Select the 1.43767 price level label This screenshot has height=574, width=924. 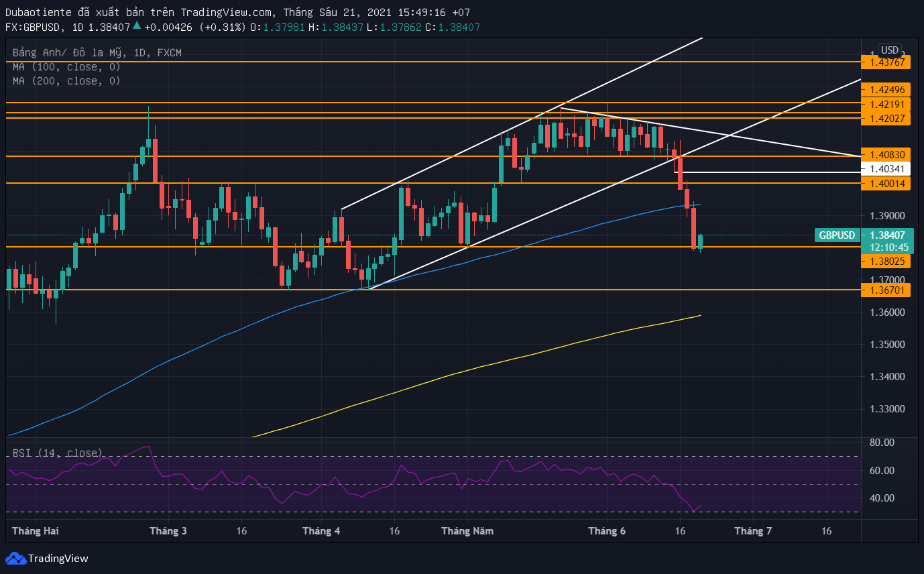(886, 62)
